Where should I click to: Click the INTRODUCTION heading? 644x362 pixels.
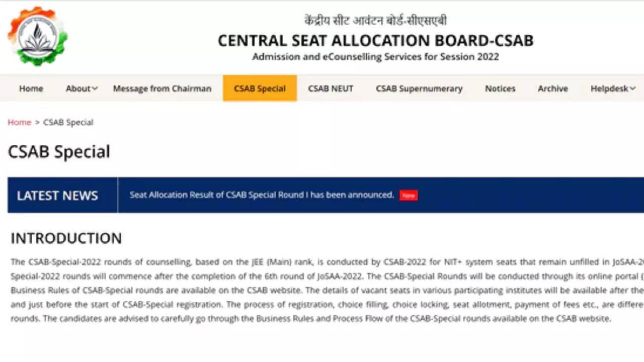pyautogui.click(x=66, y=238)
